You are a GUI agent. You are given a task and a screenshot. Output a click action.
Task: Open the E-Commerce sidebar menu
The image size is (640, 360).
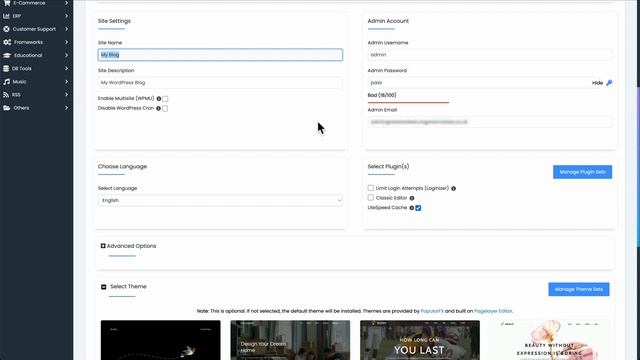pyautogui.click(x=36, y=3)
